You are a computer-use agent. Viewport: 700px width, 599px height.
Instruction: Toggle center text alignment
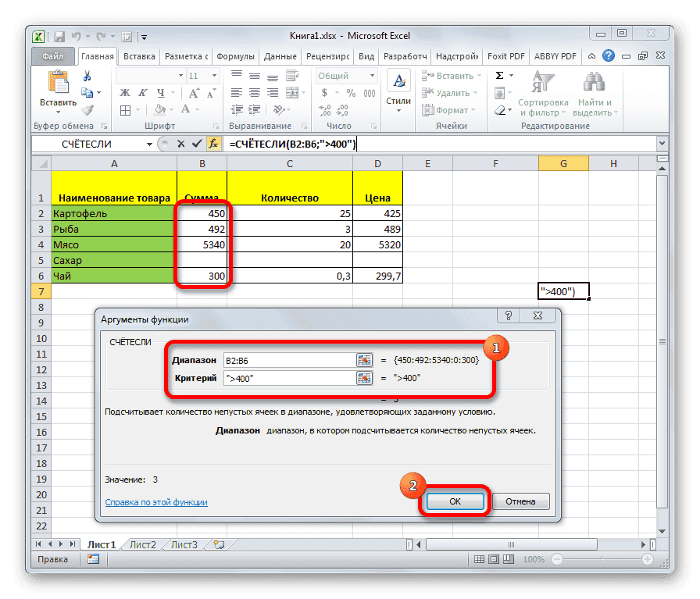(x=255, y=91)
